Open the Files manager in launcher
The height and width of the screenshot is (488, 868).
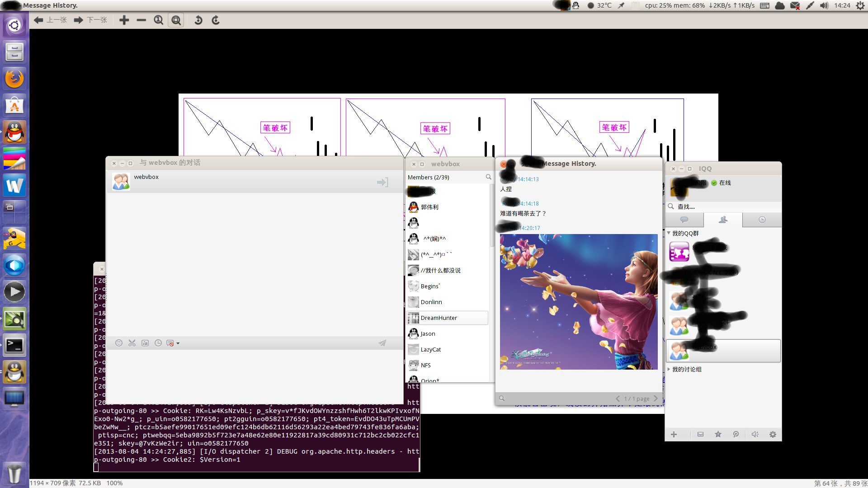tap(14, 52)
